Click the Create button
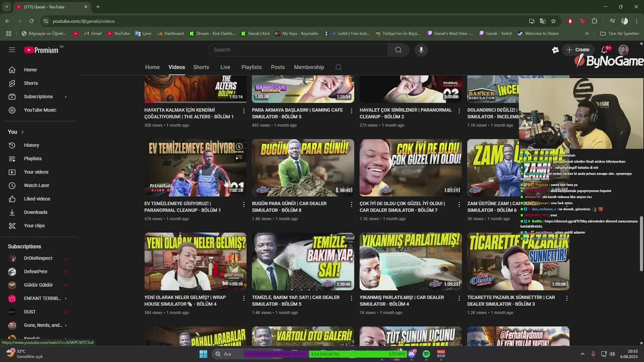This screenshot has height=362, width=644. point(578,50)
